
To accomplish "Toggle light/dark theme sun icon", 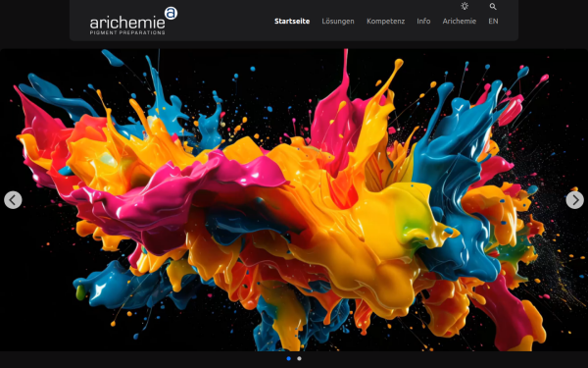I will 465,6.
